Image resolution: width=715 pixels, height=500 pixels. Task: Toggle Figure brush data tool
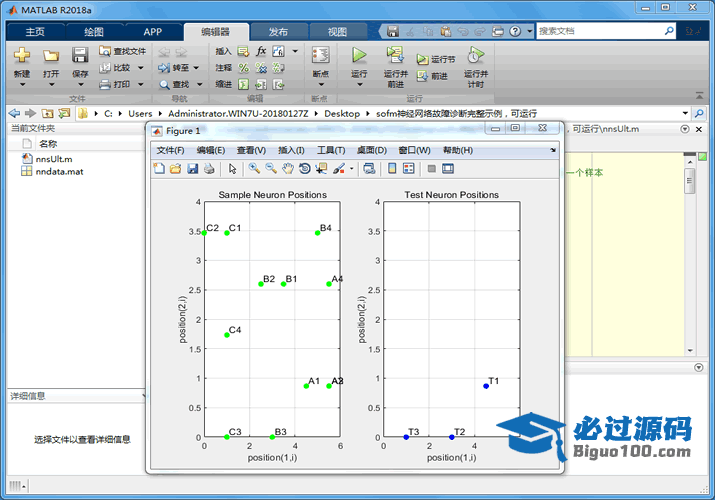pyautogui.click(x=339, y=169)
